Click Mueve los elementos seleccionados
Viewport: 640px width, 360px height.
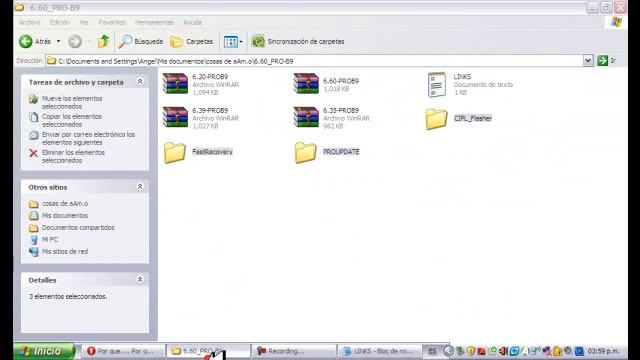(72, 102)
